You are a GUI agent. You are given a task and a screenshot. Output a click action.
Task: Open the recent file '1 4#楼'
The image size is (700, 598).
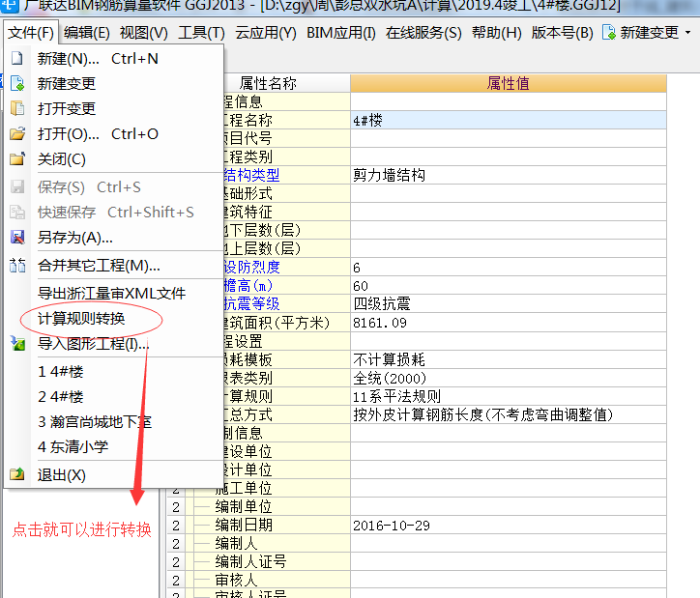(x=114, y=372)
